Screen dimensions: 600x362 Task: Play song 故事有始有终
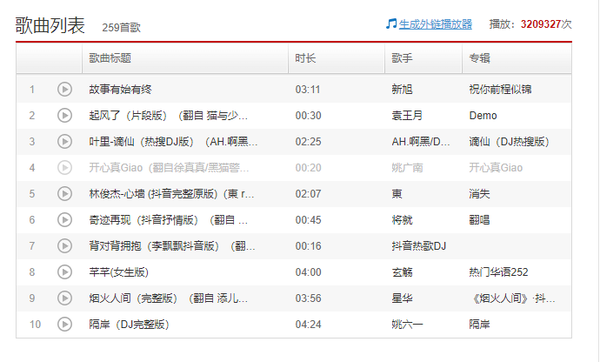(x=65, y=89)
